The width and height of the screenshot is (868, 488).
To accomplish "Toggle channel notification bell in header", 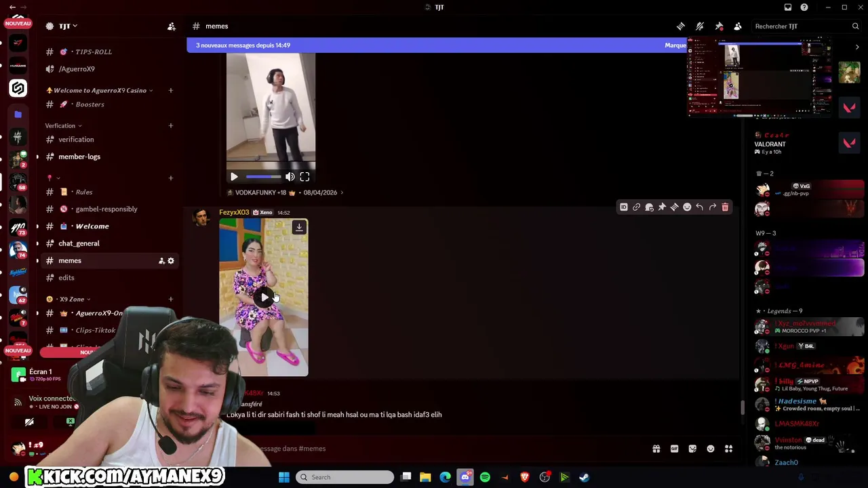I will [x=700, y=26].
